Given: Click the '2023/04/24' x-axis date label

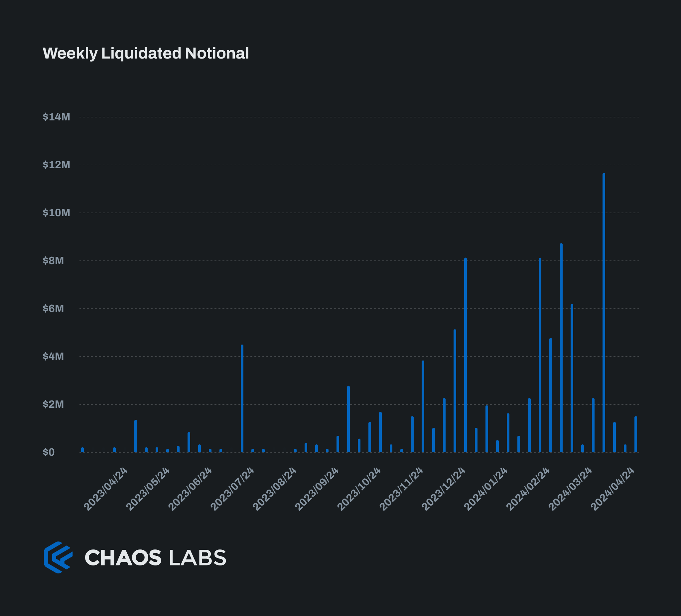Looking at the screenshot, I should coord(105,489).
